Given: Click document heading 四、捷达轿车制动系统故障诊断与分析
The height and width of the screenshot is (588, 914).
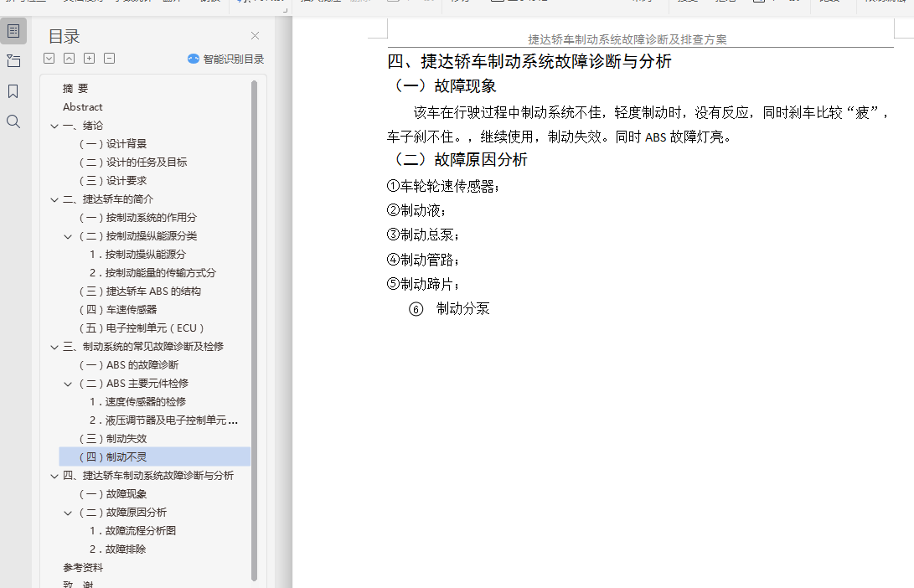Looking at the screenshot, I should tap(529, 61).
